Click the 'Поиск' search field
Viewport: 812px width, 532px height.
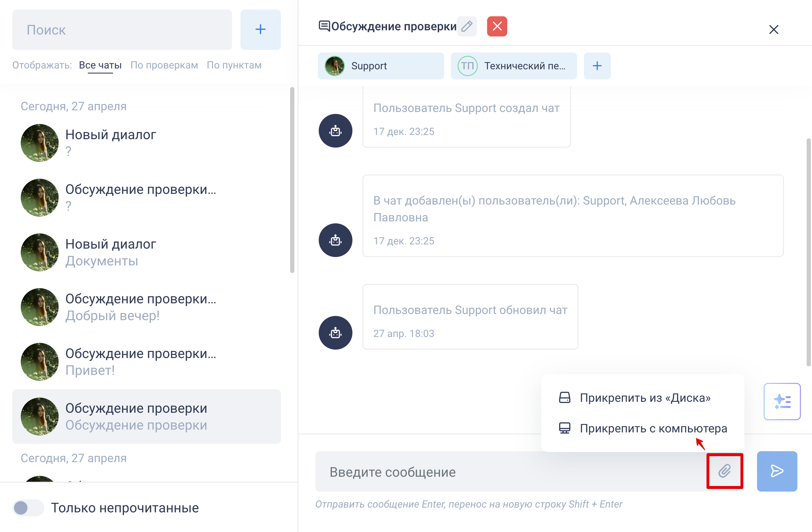122,30
